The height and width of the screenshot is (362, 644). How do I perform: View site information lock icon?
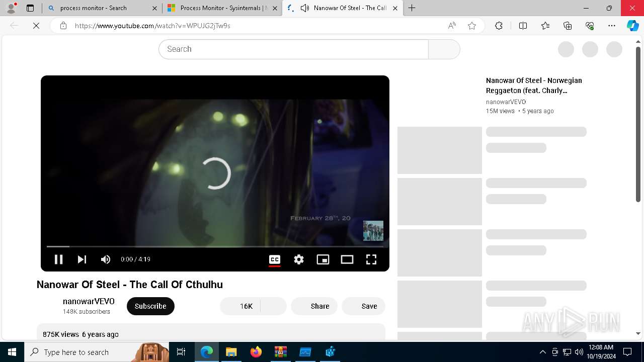pyautogui.click(x=63, y=26)
